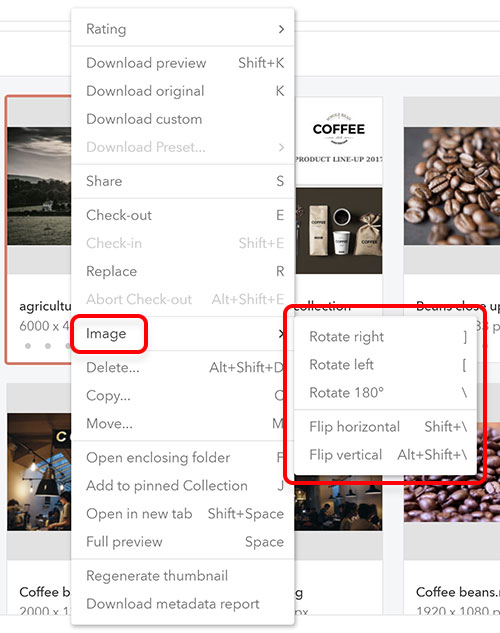Open the Coffee product line-up thumbnail

339,185
